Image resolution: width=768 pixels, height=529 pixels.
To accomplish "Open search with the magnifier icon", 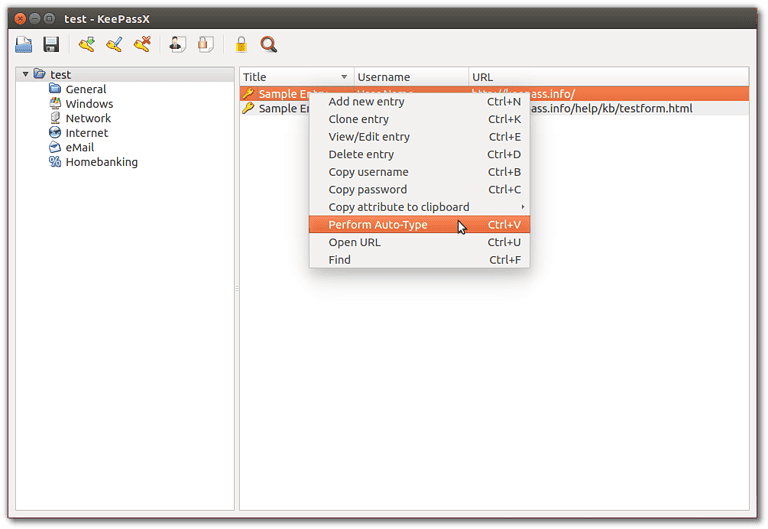I will point(268,44).
